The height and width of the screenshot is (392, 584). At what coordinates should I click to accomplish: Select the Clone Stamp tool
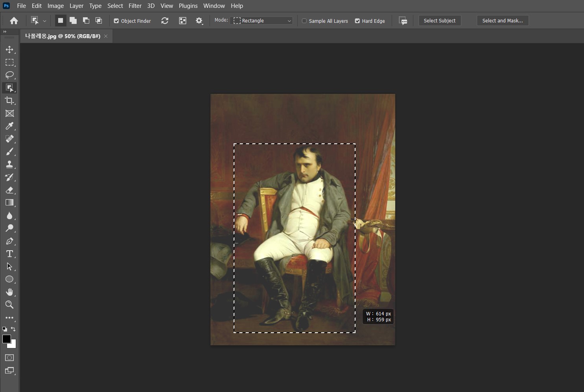(9, 164)
